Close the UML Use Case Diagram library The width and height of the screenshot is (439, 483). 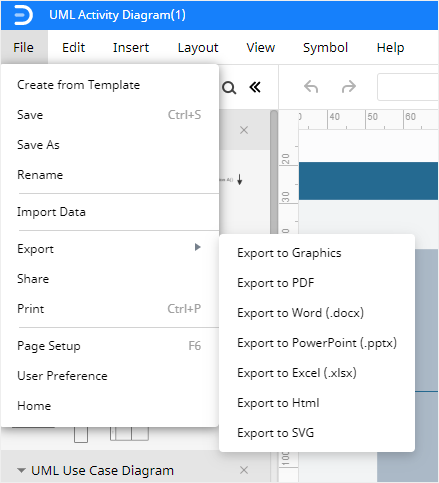244,470
